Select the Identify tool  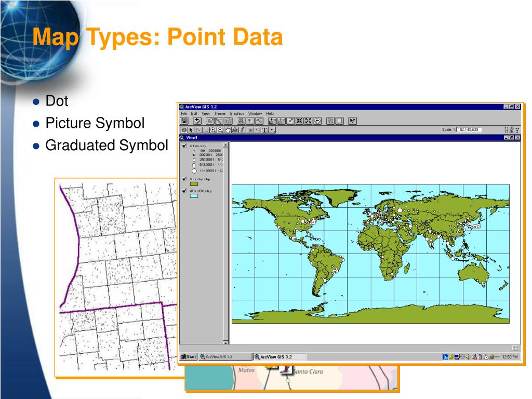click(184, 130)
